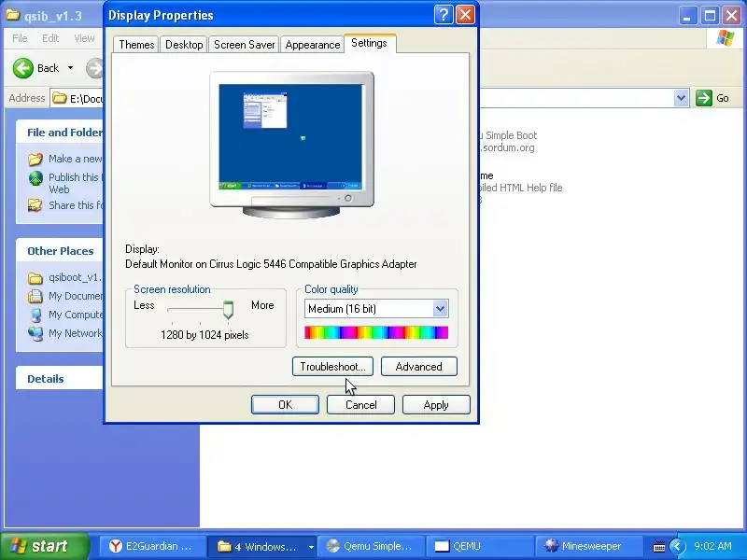Click the Make a new folder icon
Screen dimensions: 747x560
35,159
